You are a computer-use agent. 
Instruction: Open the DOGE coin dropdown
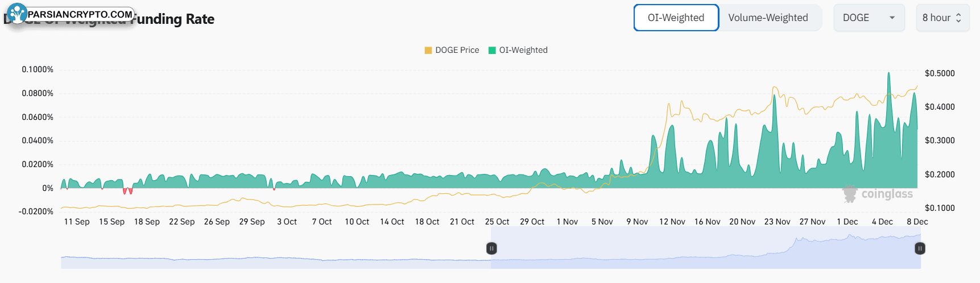pyautogui.click(x=869, y=18)
